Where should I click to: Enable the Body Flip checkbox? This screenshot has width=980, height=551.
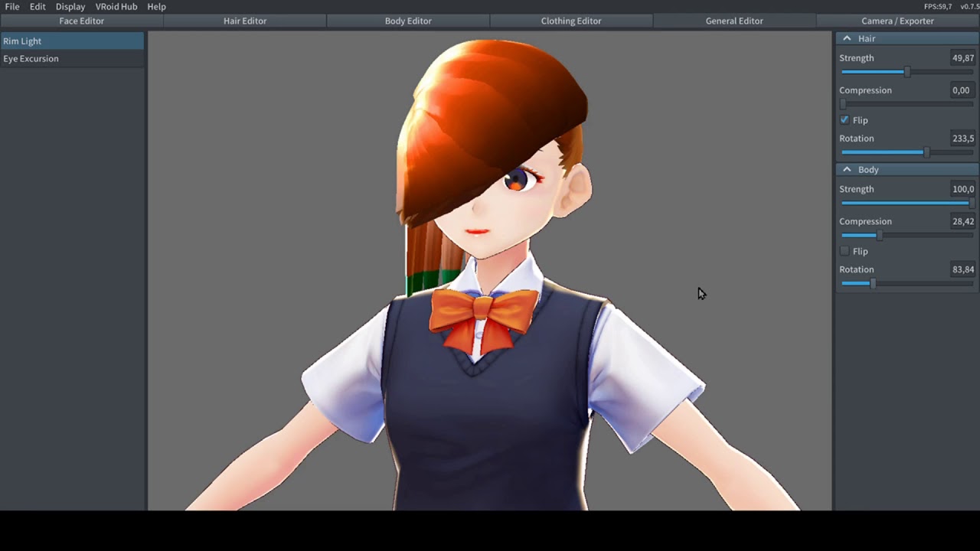click(x=844, y=251)
